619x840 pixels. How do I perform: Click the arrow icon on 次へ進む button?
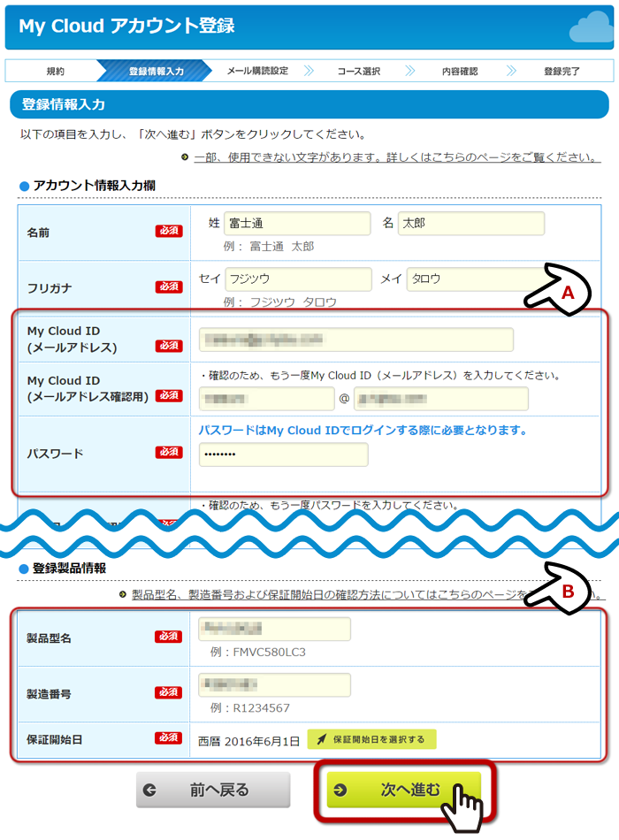(340, 790)
